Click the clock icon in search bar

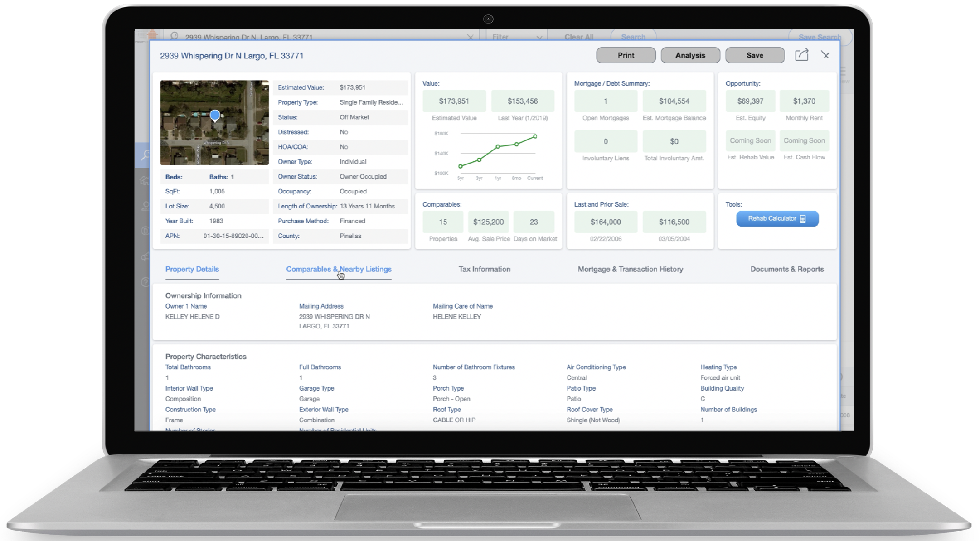(x=175, y=36)
